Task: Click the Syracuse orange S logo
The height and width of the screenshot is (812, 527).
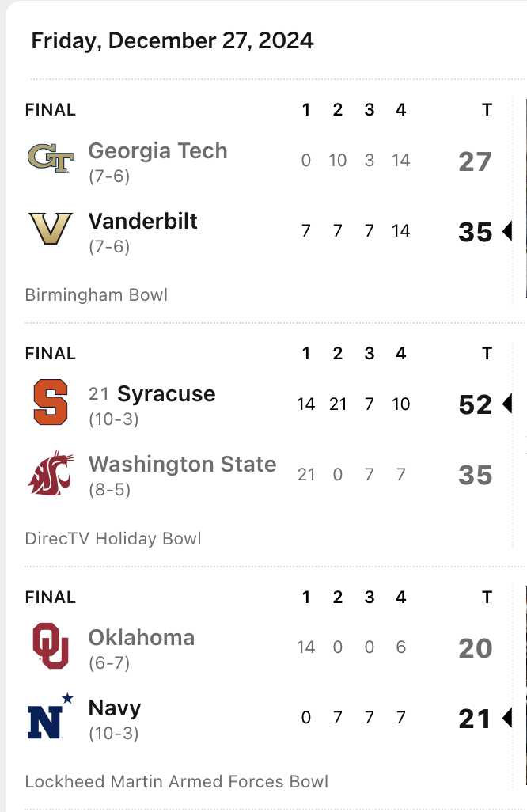Action: tap(50, 402)
